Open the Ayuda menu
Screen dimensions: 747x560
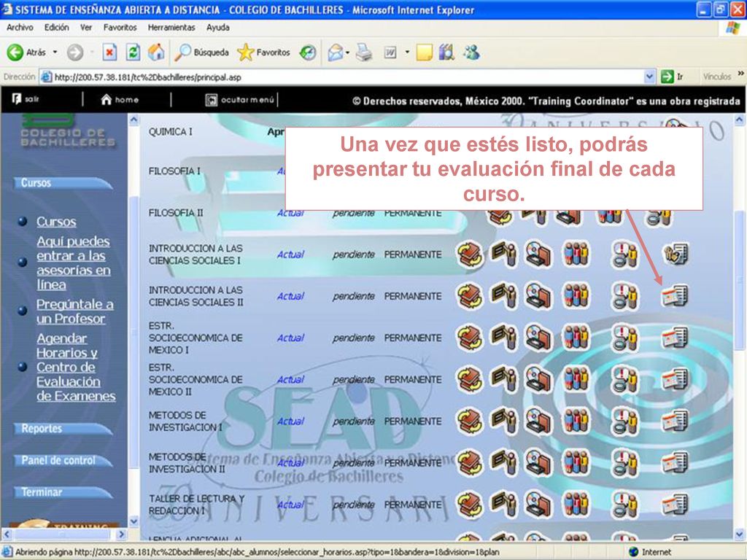point(217,28)
